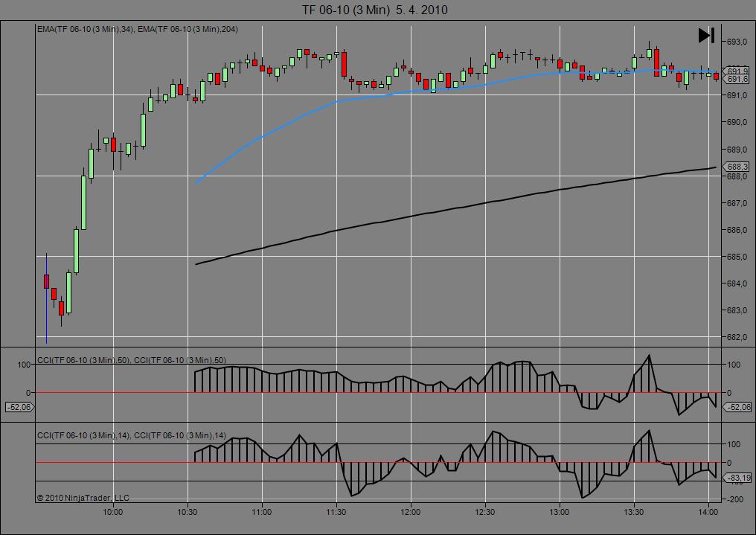Click the 693,0 price axis label
This screenshot has height=535, width=756.
[x=737, y=42]
